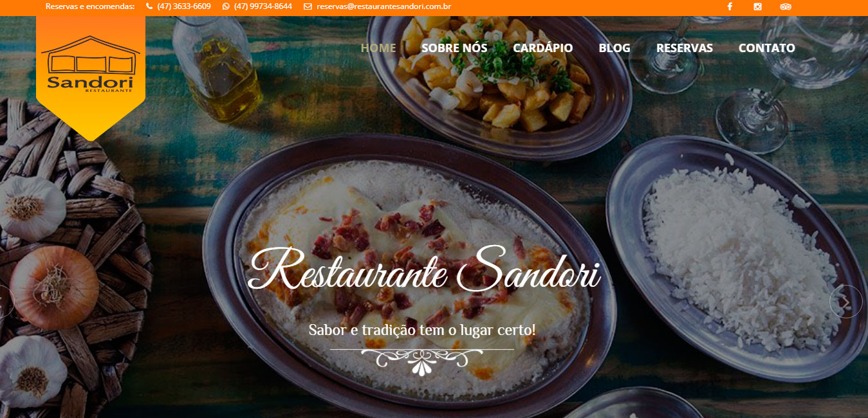Go to previous slide with left arrow
Image resolution: width=868 pixels, height=418 pixels.
click(x=5, y=301)
